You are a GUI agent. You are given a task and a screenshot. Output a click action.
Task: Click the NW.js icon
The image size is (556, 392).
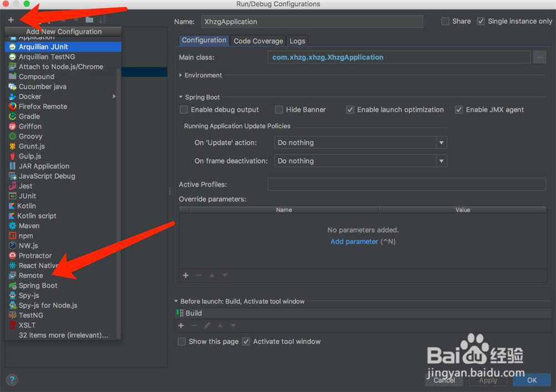point(12,246)
